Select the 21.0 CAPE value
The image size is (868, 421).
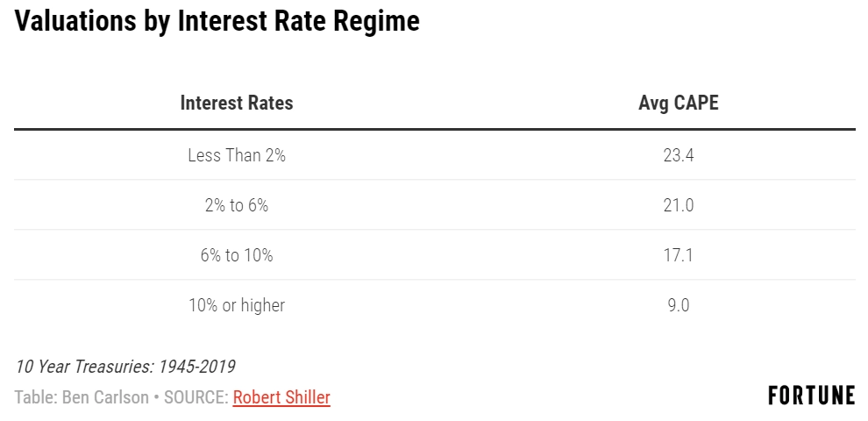[678, 205]
